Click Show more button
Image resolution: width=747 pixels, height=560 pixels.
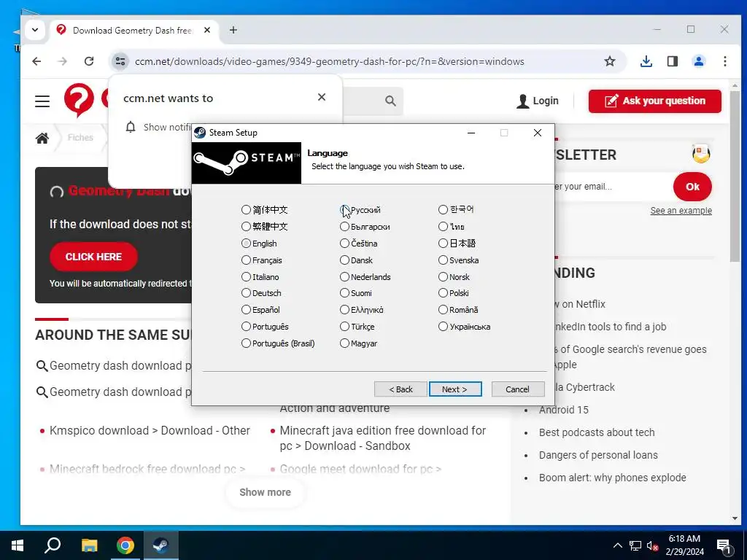point(265,492)
